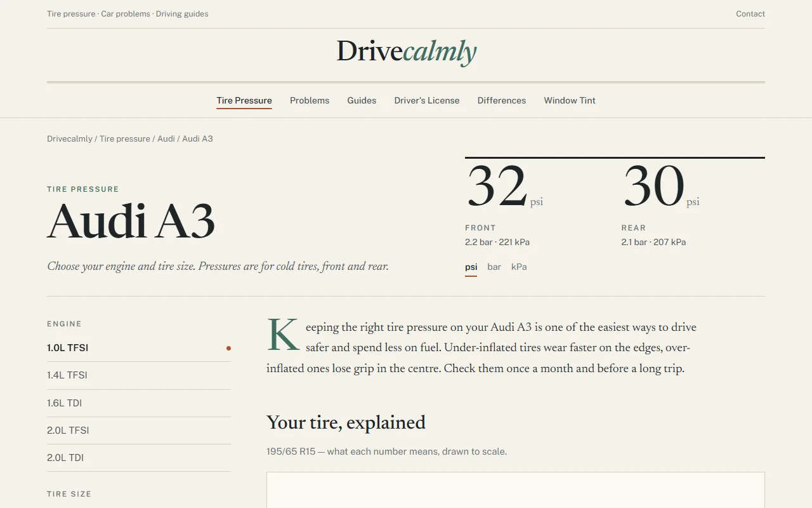Open the Contact link

(750, 14)
